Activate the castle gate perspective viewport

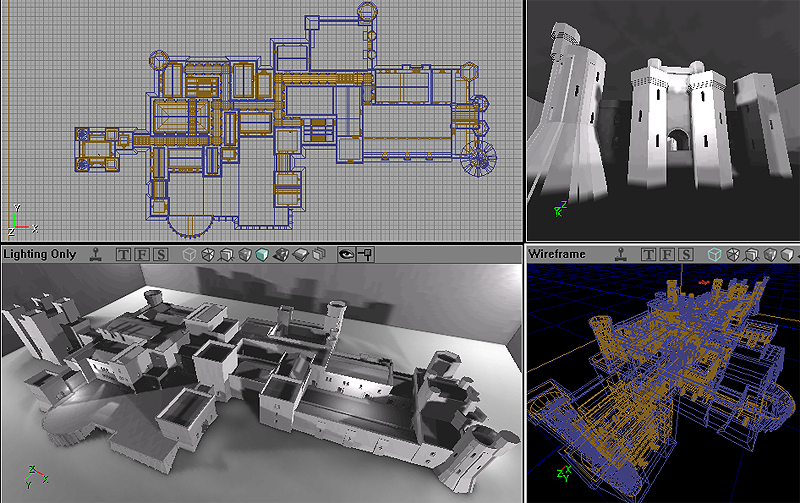(x=663, y=120)
